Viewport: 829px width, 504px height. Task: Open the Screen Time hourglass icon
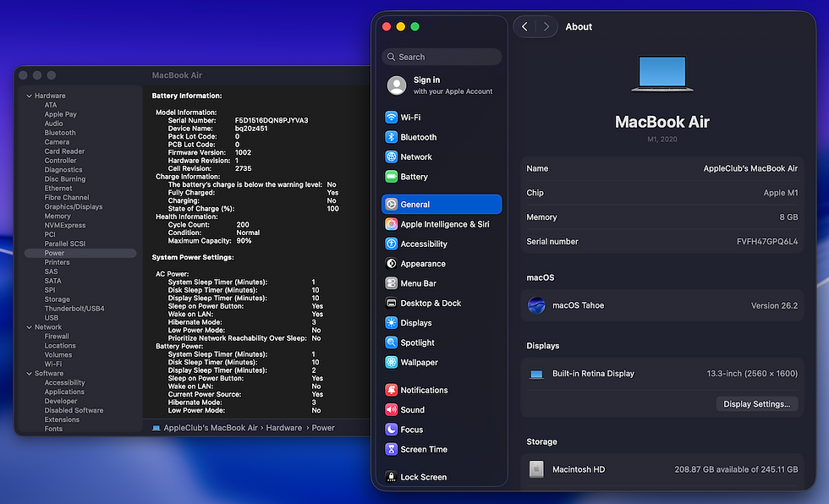[x=391, y=449]
